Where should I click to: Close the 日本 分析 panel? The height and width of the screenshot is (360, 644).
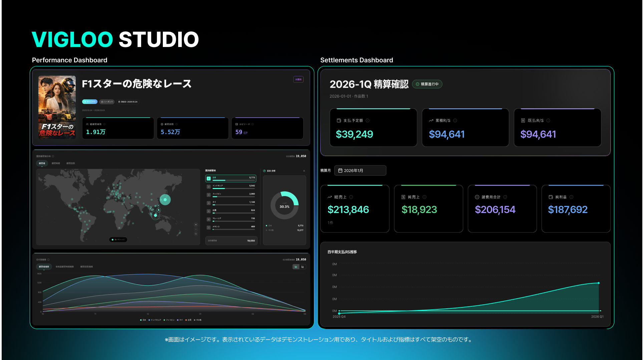click(304, 171)
